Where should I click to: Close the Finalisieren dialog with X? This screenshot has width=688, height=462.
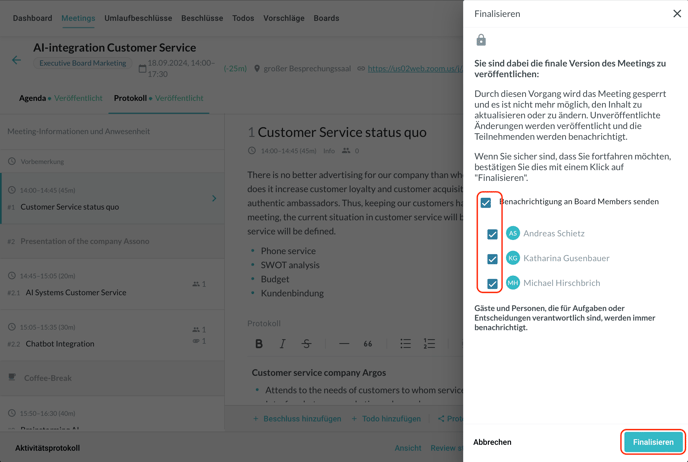pyautogui.click(x=676, y=14)
